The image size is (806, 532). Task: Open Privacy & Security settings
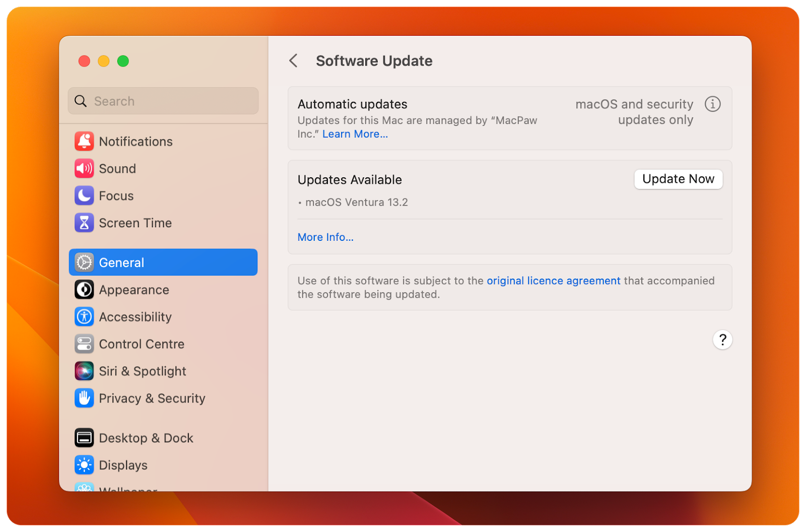(84, 398)
